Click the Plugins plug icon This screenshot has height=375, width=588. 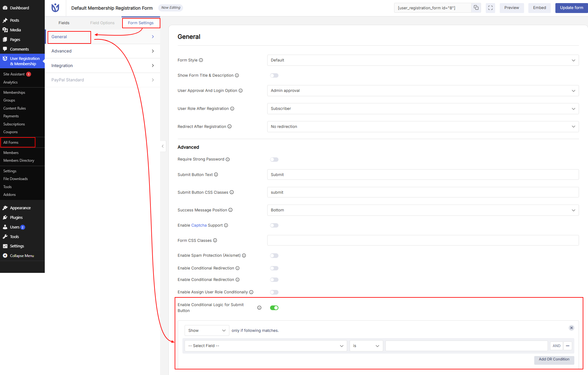tap(5, 217)
